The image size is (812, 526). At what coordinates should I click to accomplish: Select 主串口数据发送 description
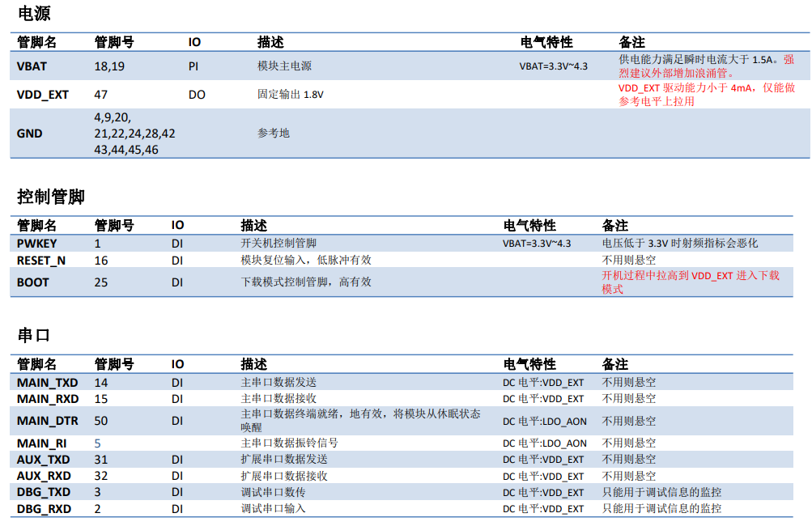(278, 382)
